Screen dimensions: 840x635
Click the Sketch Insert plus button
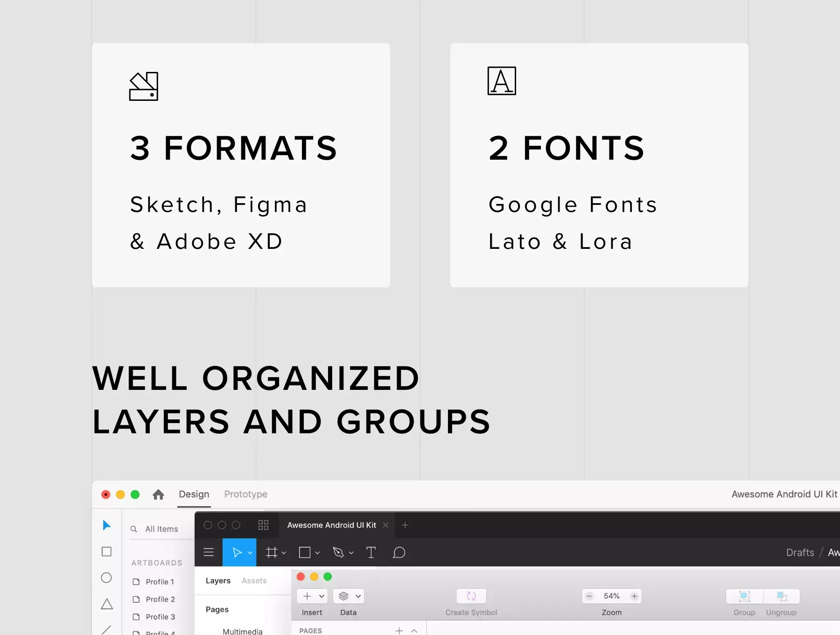click(307, 596)
